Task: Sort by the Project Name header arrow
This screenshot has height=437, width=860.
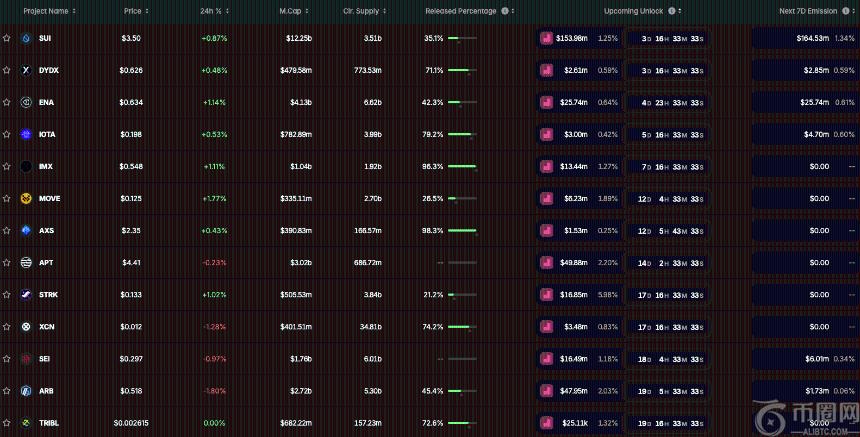Action: coord(76,11)
